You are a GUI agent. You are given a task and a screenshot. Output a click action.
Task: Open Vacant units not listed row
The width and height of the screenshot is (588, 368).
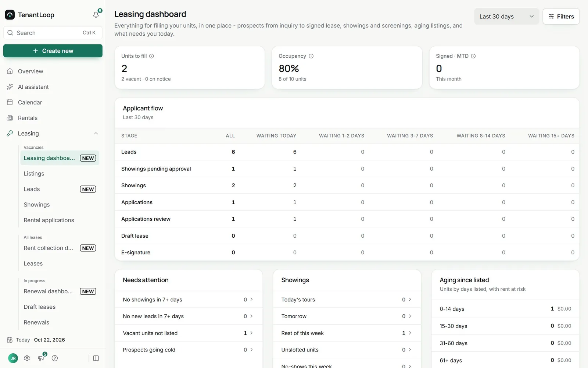189,333
